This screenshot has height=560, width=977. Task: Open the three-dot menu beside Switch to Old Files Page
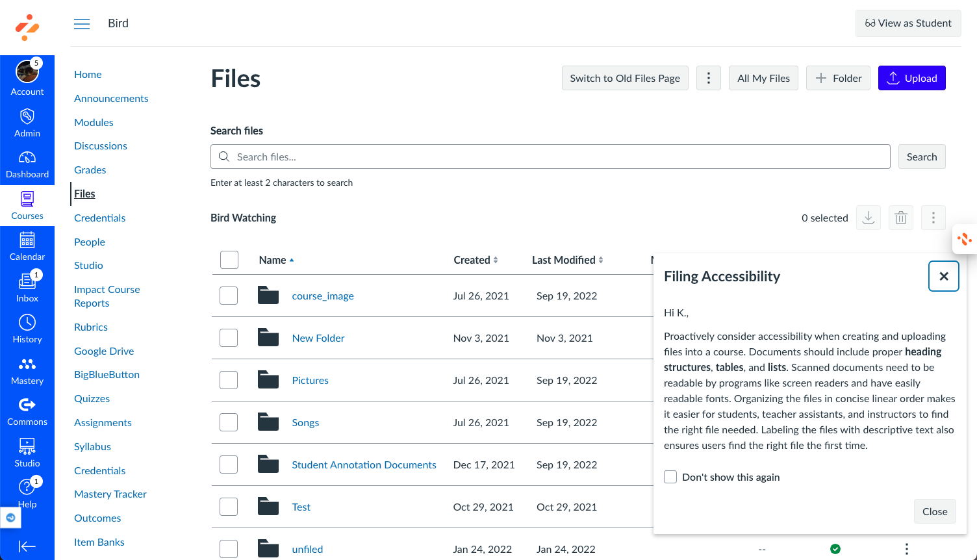[x=709, y=78]
